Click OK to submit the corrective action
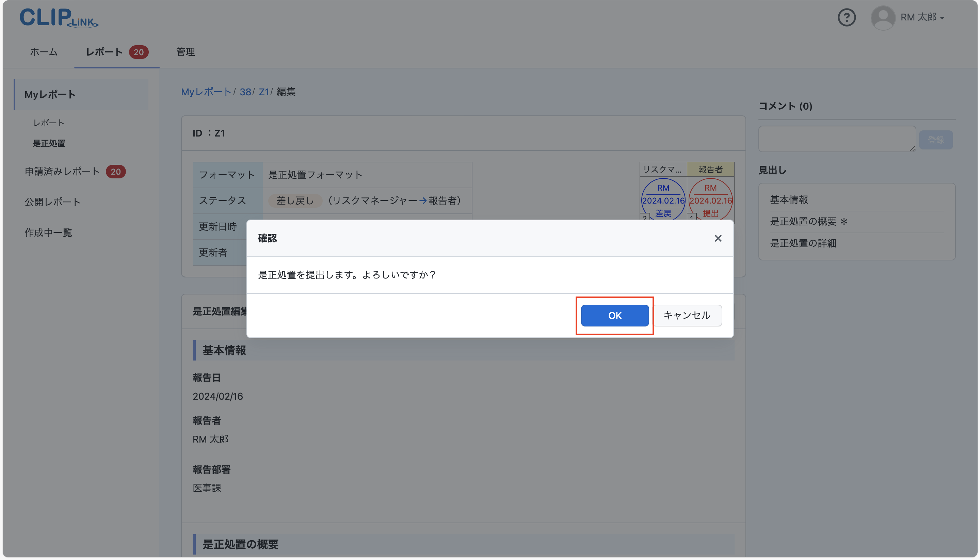980x560 pixels. (614, 315)
